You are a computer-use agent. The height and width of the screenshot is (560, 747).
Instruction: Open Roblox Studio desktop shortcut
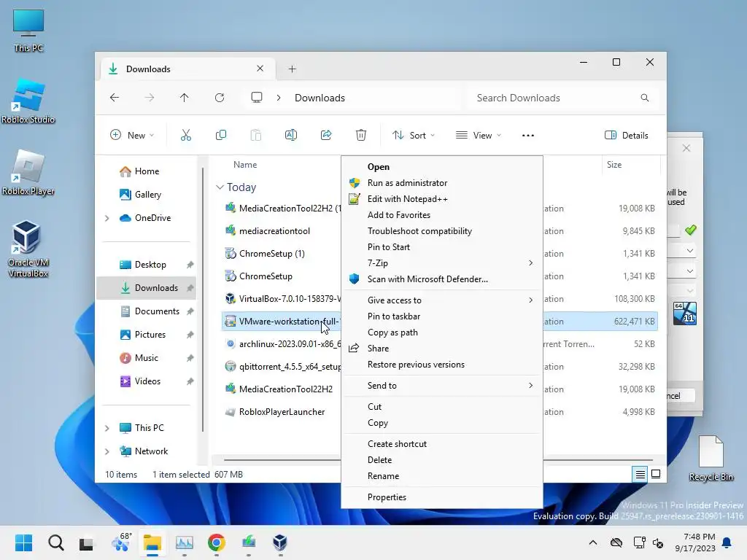tap(28, 101)
